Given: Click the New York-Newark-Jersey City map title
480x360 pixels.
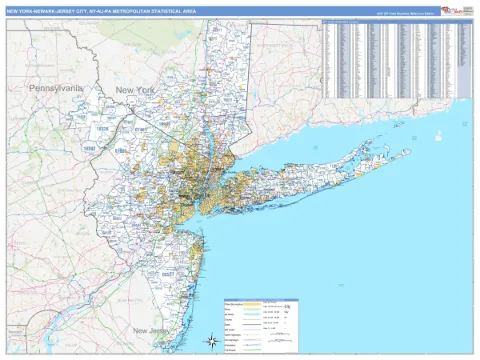Looking at the screenshot, I should [101, 11].
